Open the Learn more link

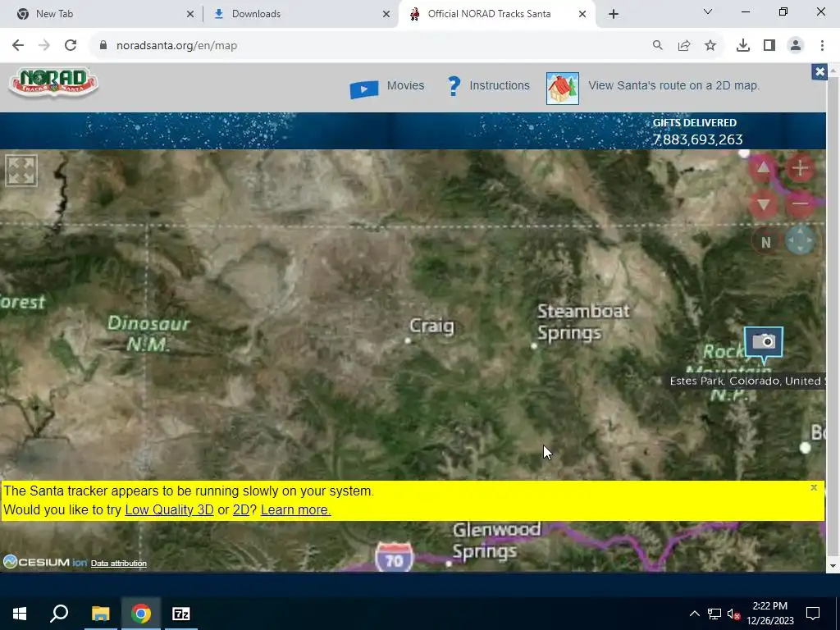click(x=295, y=509)
